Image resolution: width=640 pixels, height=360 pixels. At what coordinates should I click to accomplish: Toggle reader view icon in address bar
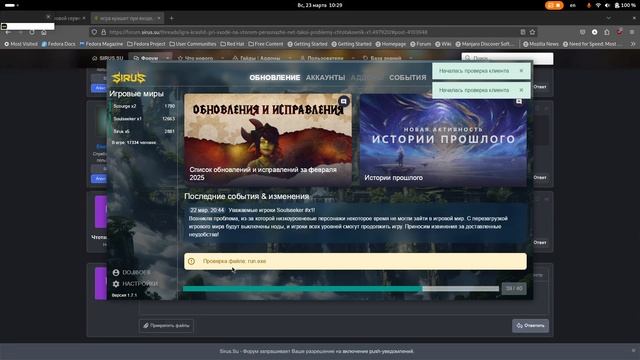tap(522, 32)
